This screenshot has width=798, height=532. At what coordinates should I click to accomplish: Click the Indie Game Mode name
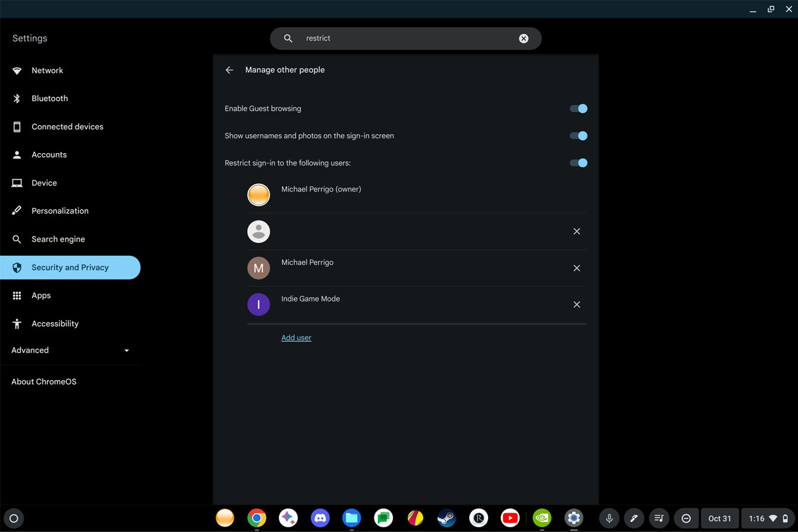[311, 299]
